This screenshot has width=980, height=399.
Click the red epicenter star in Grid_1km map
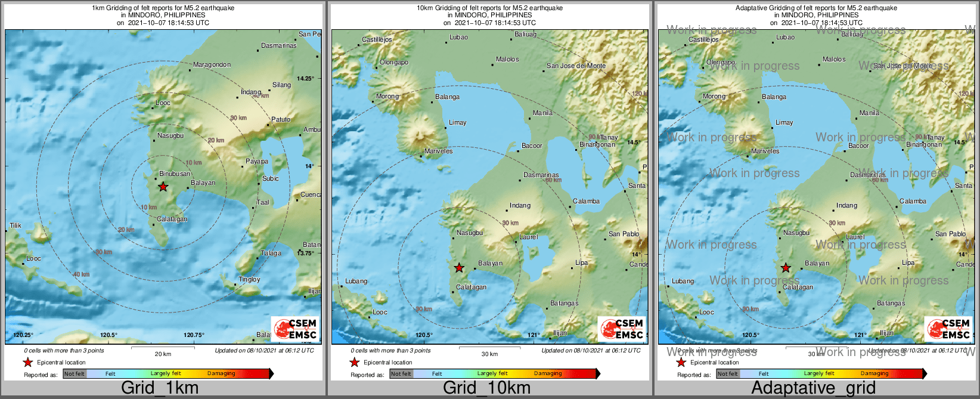[163, 187]
